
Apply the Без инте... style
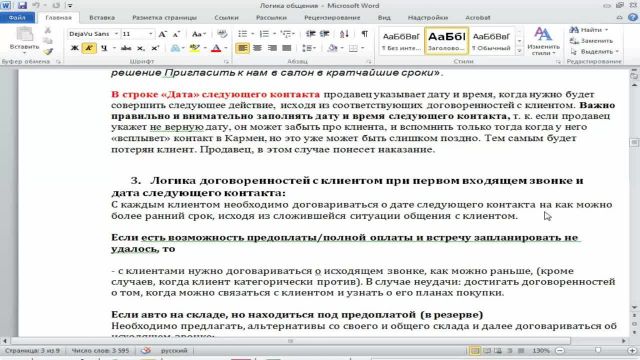pyautogui.click(x=401, y=41)
